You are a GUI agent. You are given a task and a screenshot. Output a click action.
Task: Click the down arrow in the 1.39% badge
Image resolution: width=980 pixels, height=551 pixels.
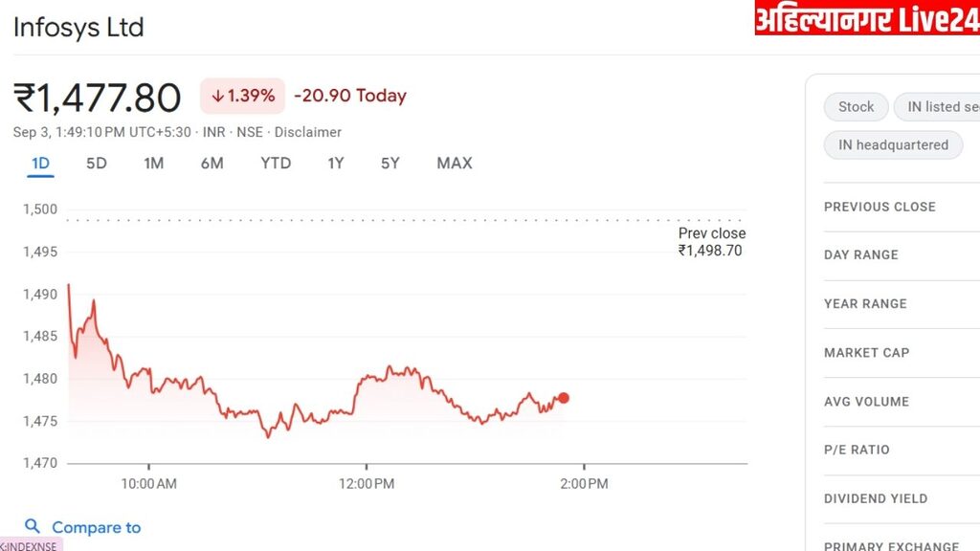click(217, 96)
